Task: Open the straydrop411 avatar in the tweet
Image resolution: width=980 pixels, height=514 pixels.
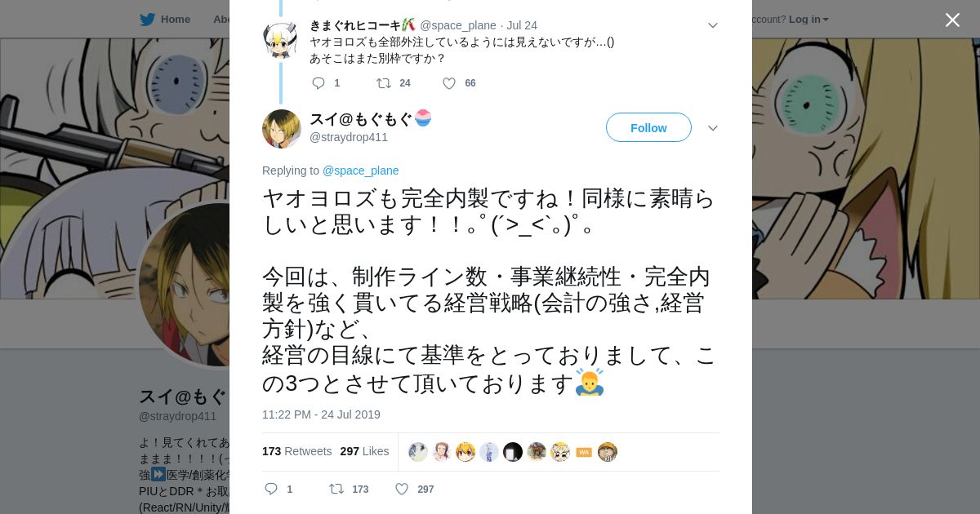Action: (x=282, y=129)
